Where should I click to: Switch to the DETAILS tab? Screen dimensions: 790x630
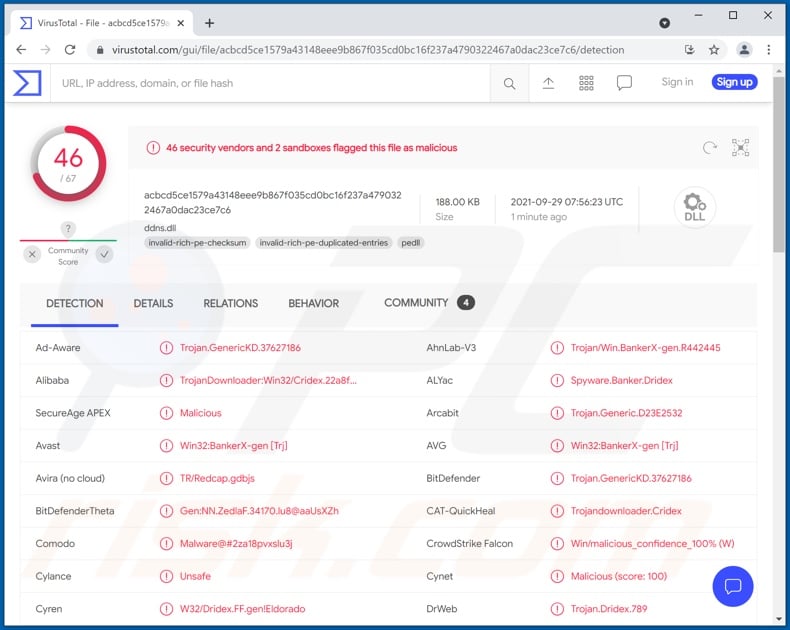[153, 303]
